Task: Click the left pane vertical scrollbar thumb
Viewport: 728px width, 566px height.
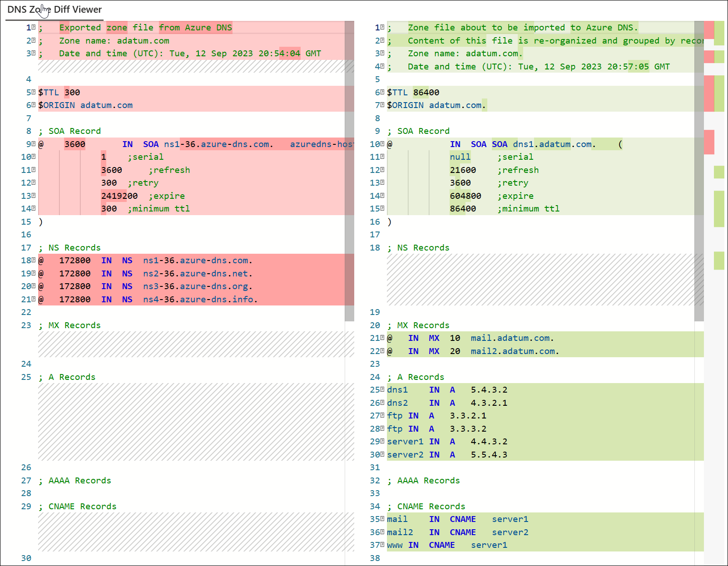Action: tap(349, 171)
